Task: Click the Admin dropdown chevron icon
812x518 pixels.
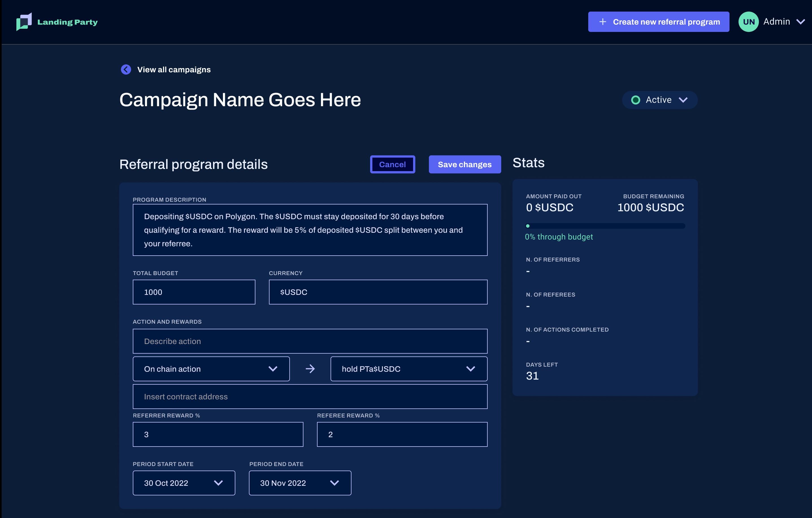Action: pos(802,21)
